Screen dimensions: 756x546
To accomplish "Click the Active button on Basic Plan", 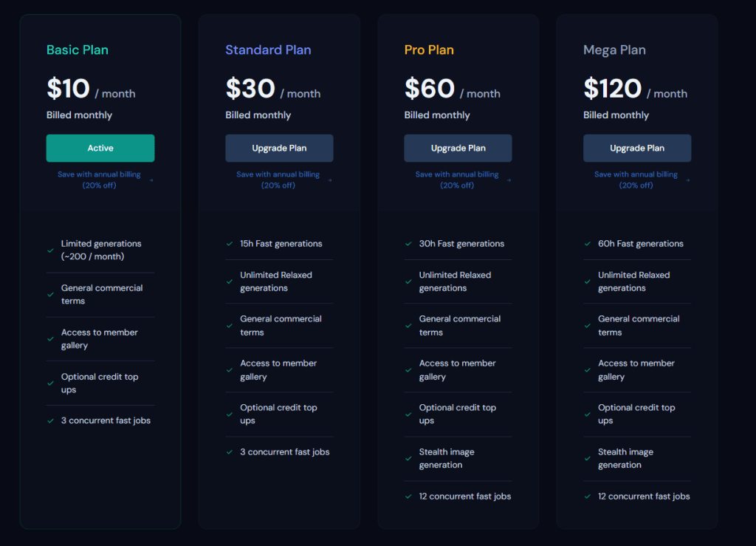I will point(100,148).
